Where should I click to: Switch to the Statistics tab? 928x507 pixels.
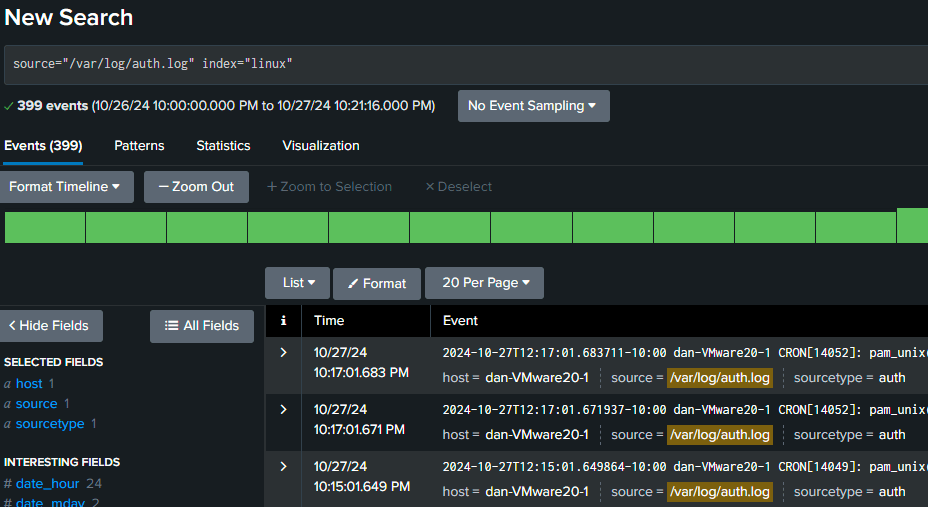223,145
